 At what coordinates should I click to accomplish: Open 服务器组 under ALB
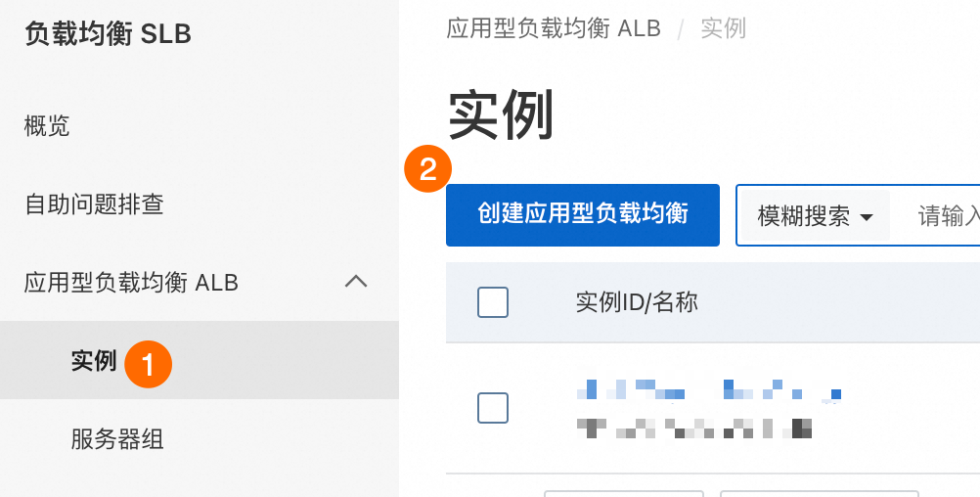pos(117,439)
